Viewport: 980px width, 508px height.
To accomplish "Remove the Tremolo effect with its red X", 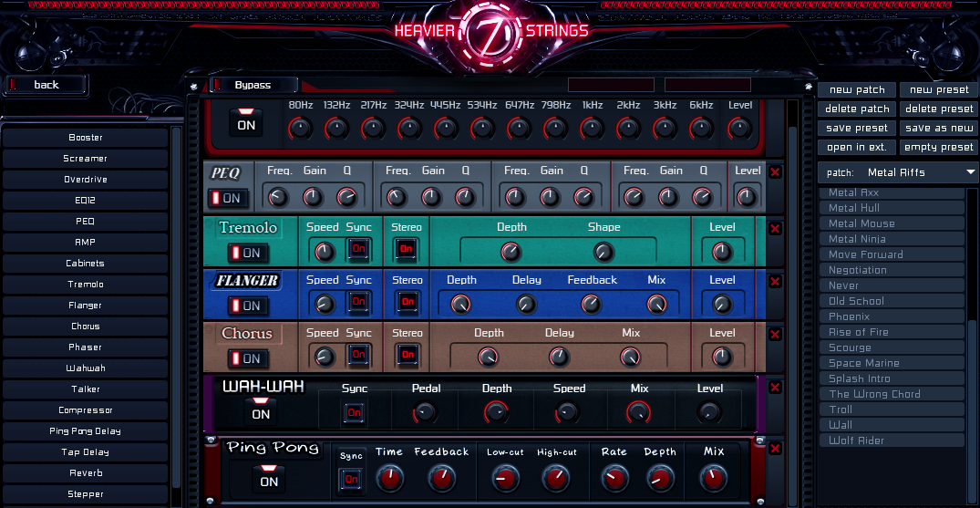I will pos(775,229).
